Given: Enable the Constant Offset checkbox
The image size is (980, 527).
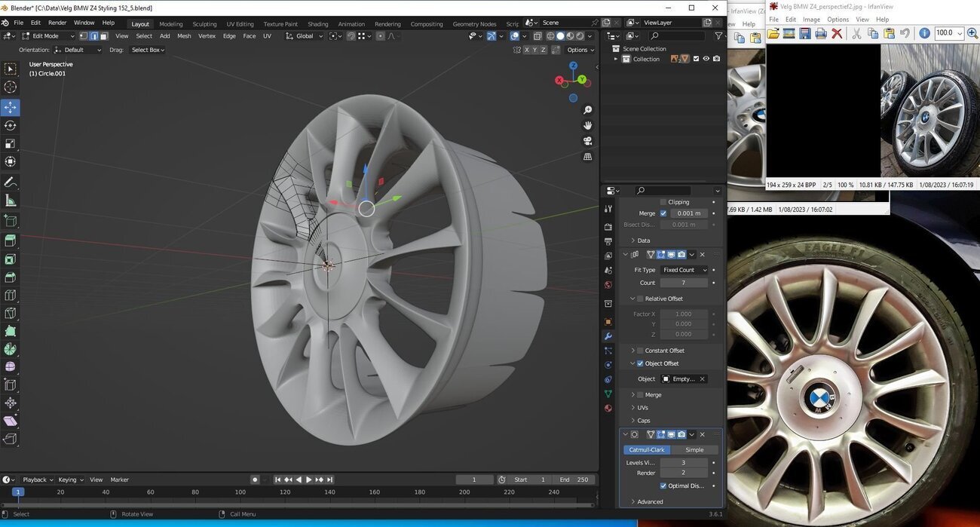Looking at the screenshot, I should (641, 351).
